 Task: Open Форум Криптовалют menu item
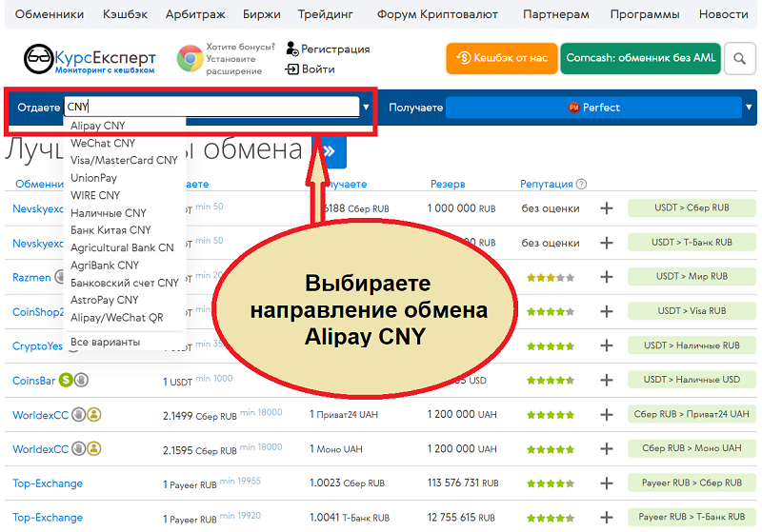[437, 14]
